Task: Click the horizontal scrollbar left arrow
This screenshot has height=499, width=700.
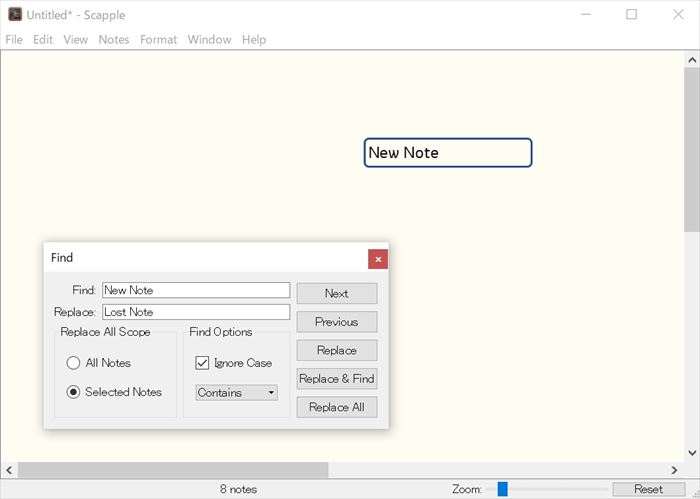Action: pyautogui.click(x=9, y=470)
